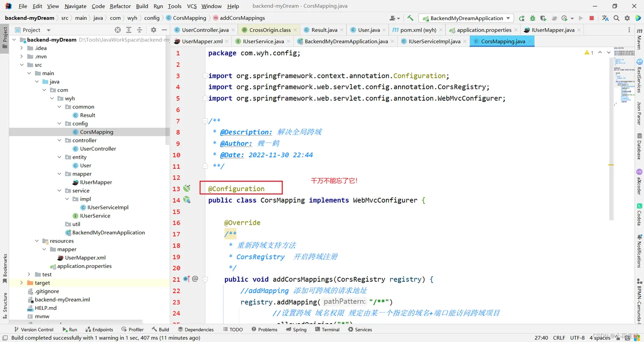Toggle the Database tool window
Image resolution: width=644 pixels, height=342 pixels.
click(x=639, y=146)
